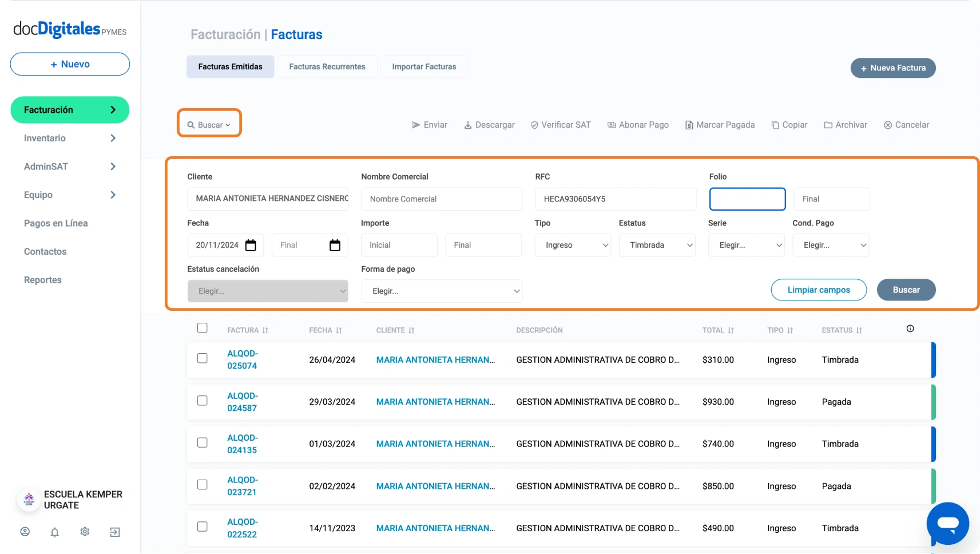Click the Folio initial input field
Viewport: 980px width, 554px height.
[747, 199]
